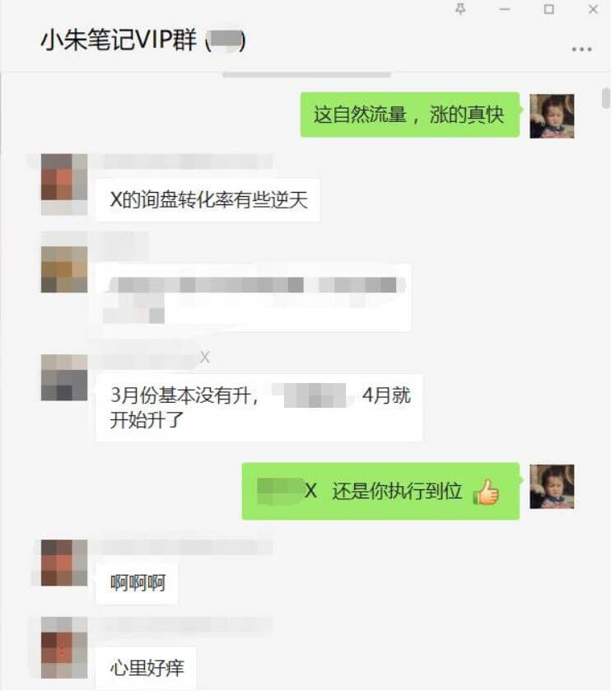Select the green bubble 还是你执行到位
Screen dimensions: 616x692
pos(380,491)
